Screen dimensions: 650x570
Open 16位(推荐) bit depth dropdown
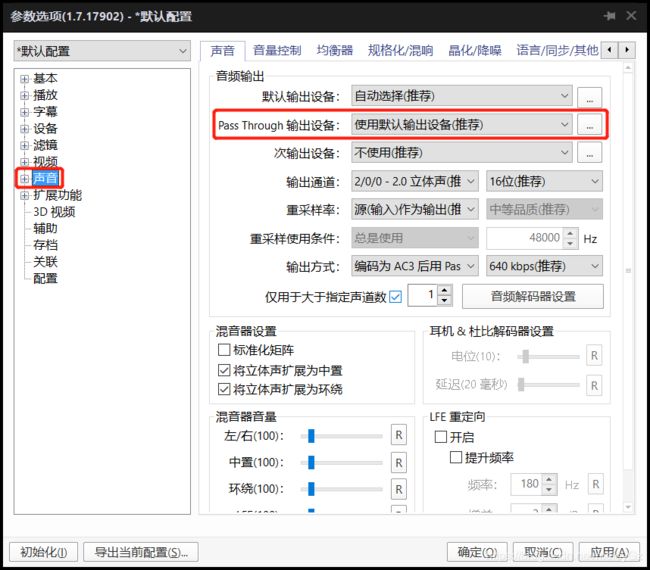pyautogui.click(x=544, y=181)
